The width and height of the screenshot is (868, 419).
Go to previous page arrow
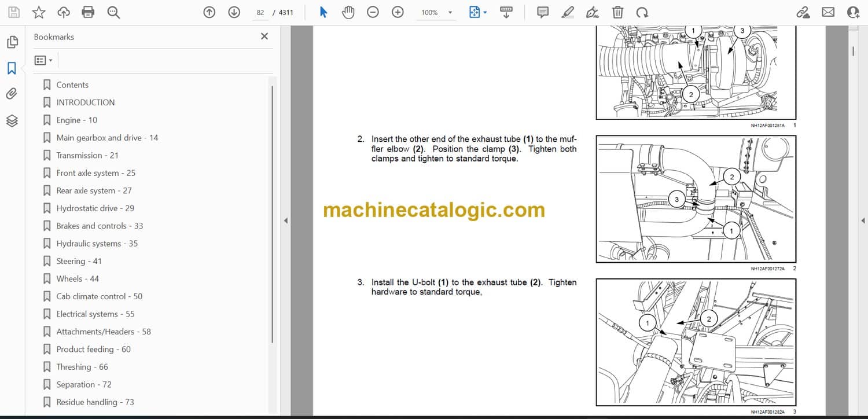pyautogui.click(x=209, y=12)
